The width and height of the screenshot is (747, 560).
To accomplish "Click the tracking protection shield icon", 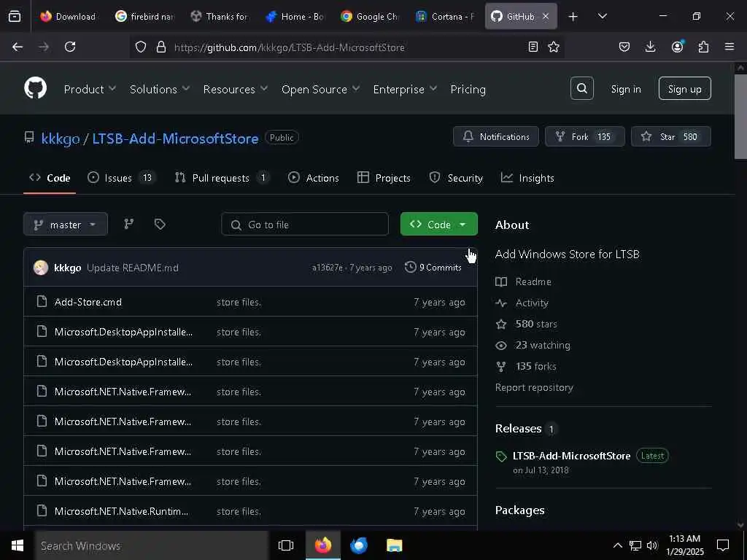I will [x=141, y=47].
